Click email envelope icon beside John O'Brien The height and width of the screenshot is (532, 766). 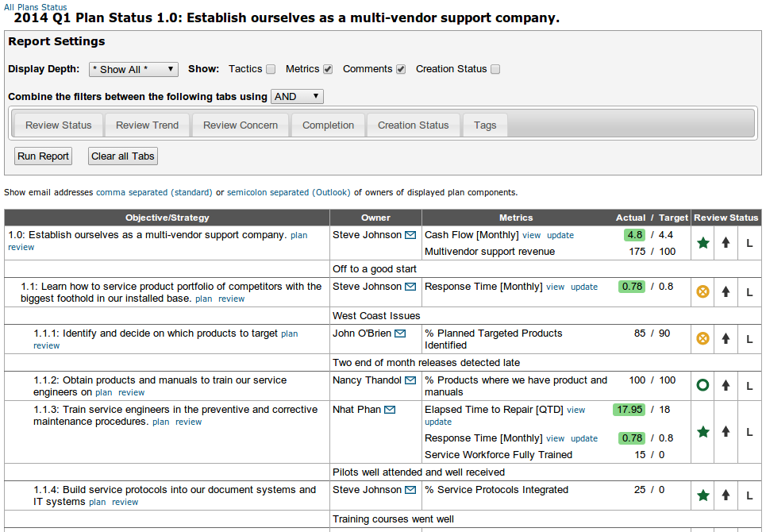coord(400,334)
